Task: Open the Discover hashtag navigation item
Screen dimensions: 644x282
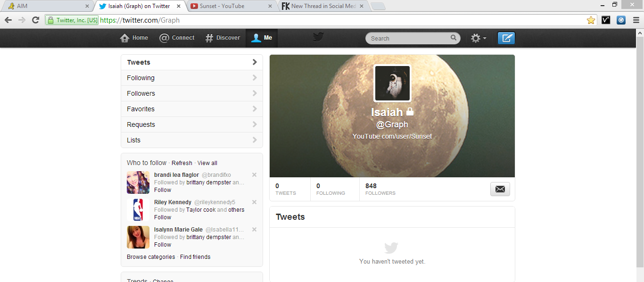Action: (223, 38)
